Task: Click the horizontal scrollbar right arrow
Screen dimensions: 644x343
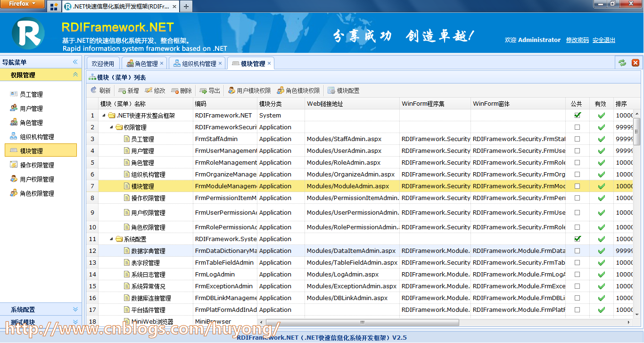Action: [x=629, y=322]
